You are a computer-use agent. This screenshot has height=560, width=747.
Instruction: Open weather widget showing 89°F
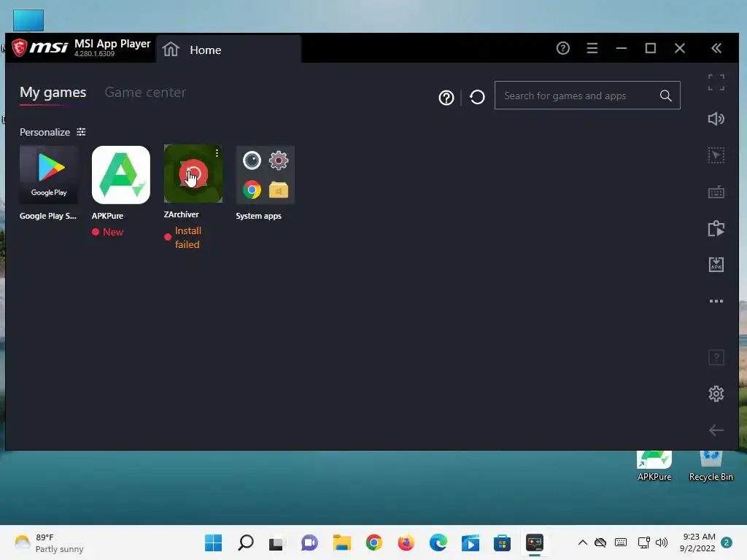pos(49,542)
